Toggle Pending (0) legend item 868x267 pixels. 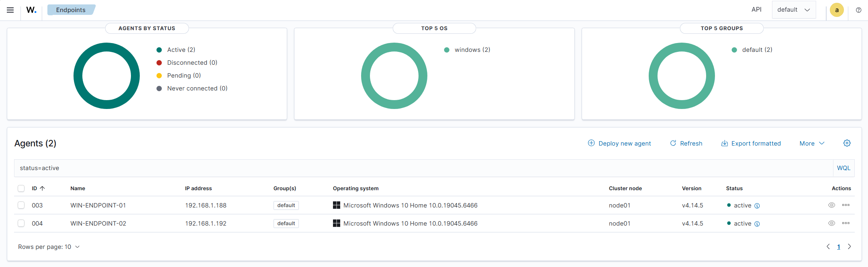(x=178, y=76)
